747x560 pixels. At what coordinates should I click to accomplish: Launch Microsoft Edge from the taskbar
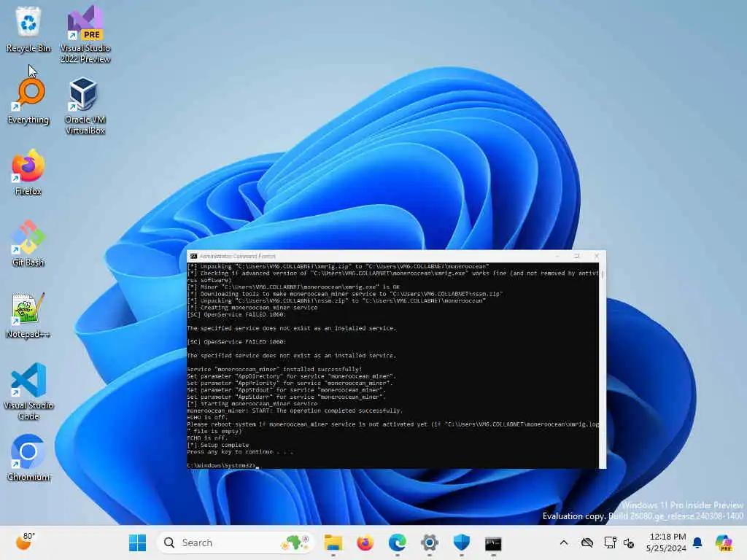coord(397,542)
